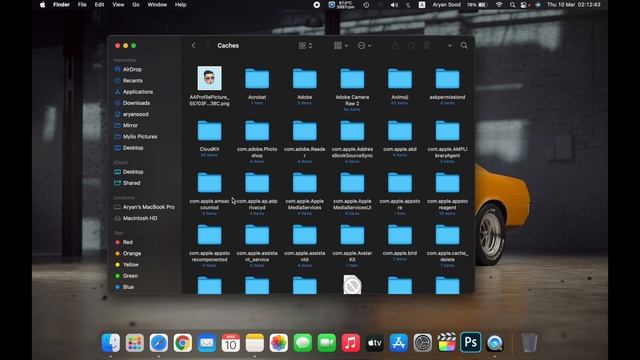640x360 pixels.
Task: Click the forward arrow in Finder toolbar
Action: (207, 45)
